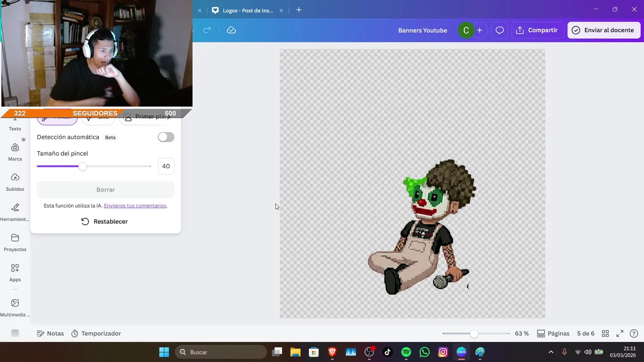The image size is (644, 362).
Task: Click the 63 % zoom percentage
Action: click(x=522, y=333)
